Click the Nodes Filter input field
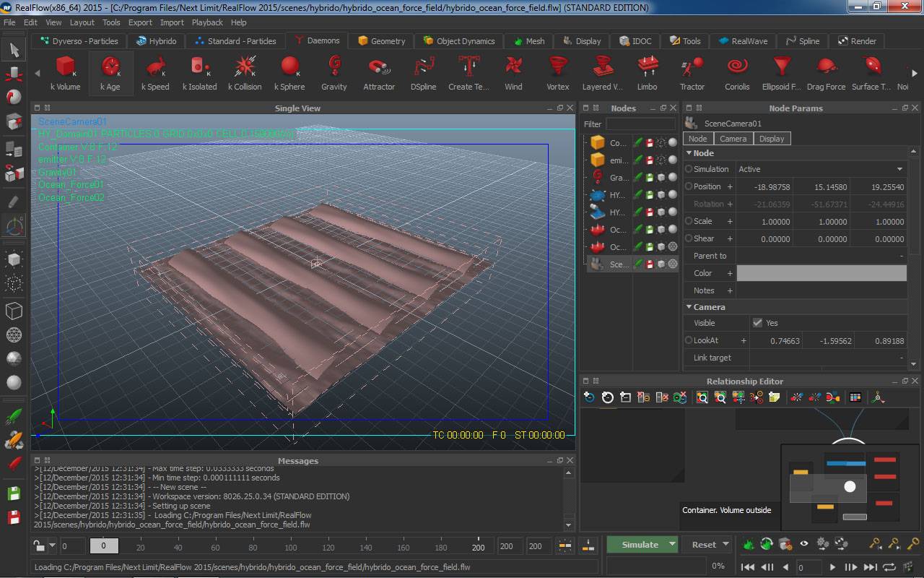 [x=640, y=124]
